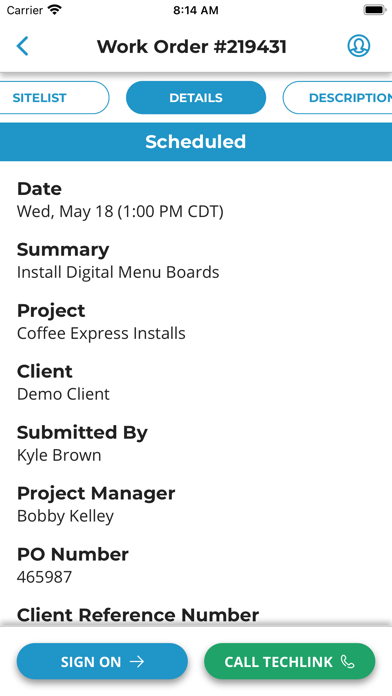Tap project manager Bobby Kelley
Screen dimensions: 392x696
(65, 516)
